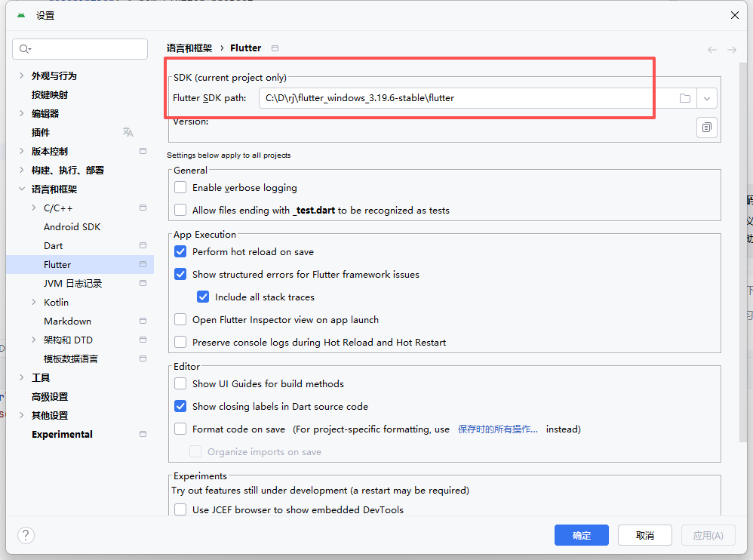Expand 版本控制 section
This screenshot has width=753, height=560.
22,151
